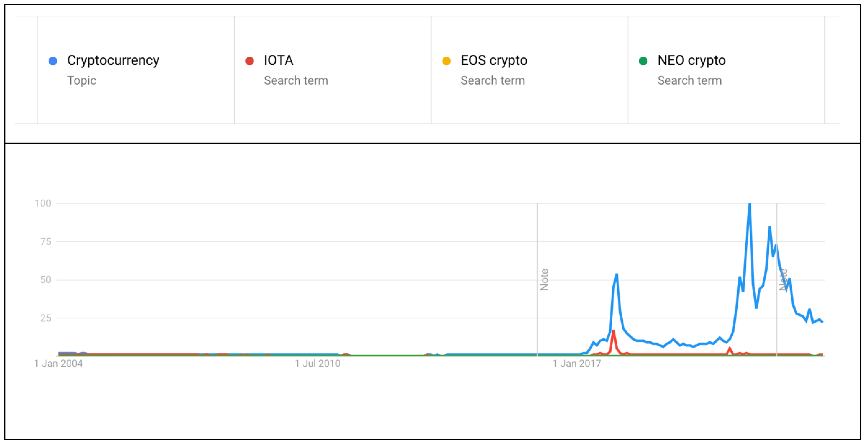Click the 1 Jul 2010 axis label
Image resolution: width=868 pixels, height=445 pixels.
pos(317,363)
